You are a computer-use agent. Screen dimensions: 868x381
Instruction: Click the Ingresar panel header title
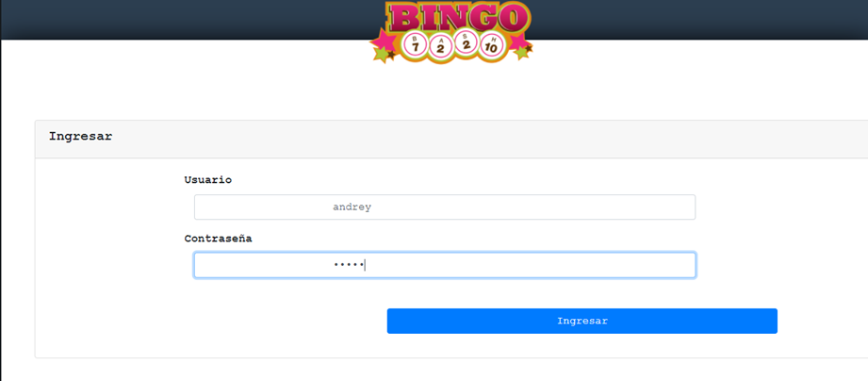(x=81, y=136)
